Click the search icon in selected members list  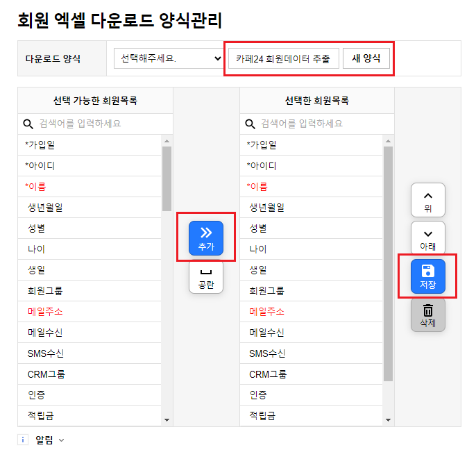[x=250, y=124]
